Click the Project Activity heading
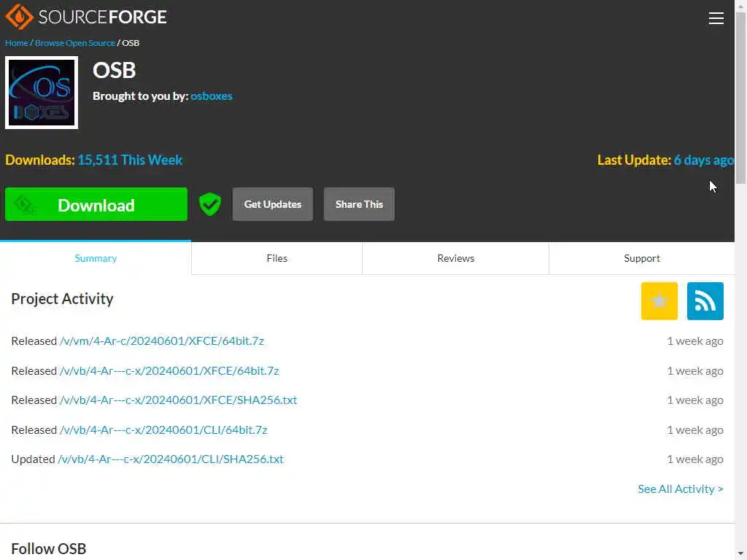The width and height of the screenshot is (747, 560). [x=63, y=298]
